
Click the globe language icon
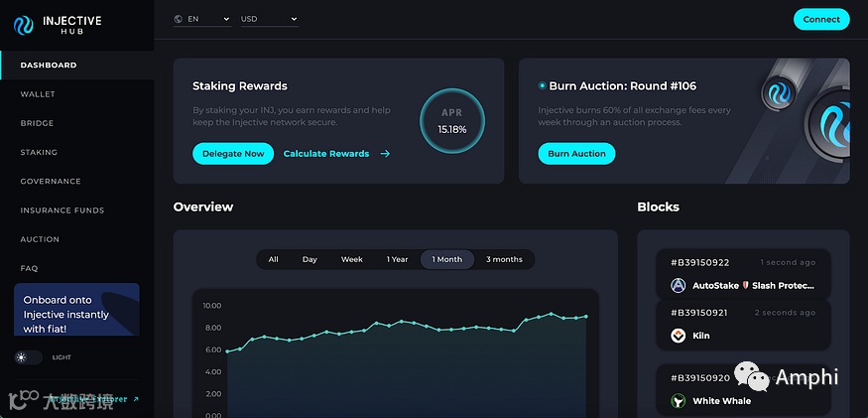[x=179, y=19]
